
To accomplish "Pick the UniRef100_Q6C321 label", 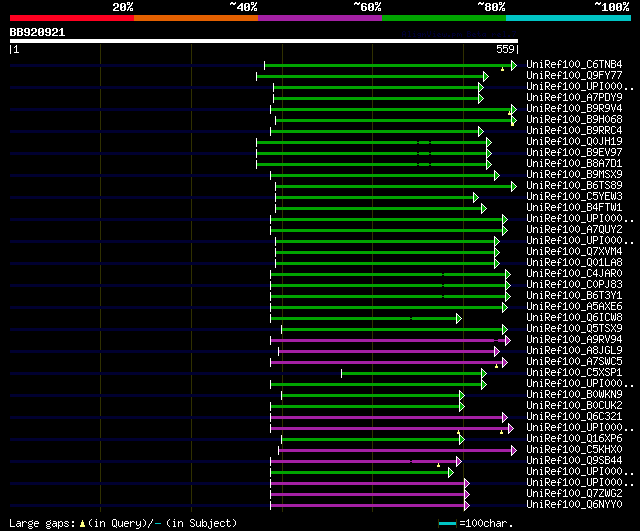I will pyautogui.click(x=574, y=417).
